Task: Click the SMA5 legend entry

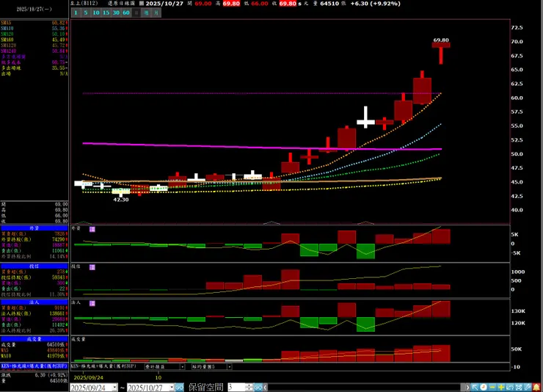Action: coord(34,23)
